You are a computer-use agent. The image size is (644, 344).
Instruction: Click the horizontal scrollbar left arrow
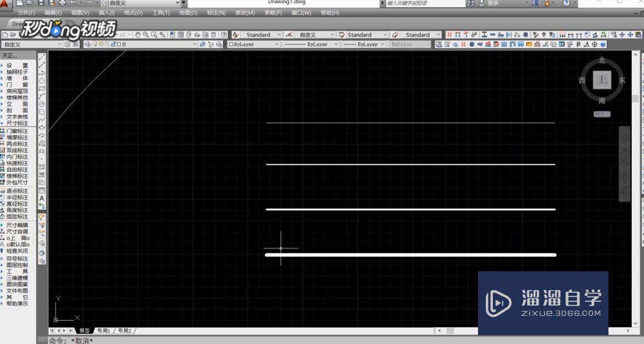coord(440,331)
